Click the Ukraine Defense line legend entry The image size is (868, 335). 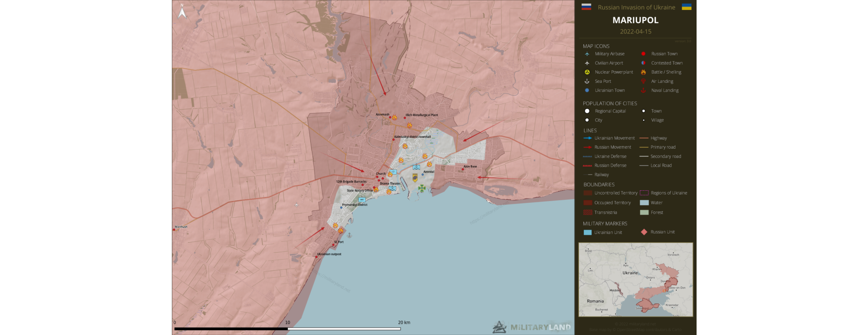pyautogui.click(x=605, y=156)
